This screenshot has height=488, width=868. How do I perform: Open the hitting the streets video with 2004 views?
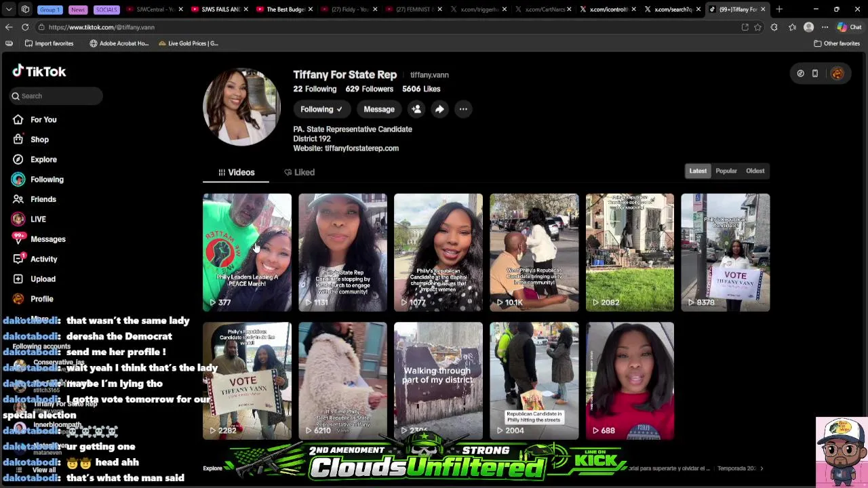[534, 381]
